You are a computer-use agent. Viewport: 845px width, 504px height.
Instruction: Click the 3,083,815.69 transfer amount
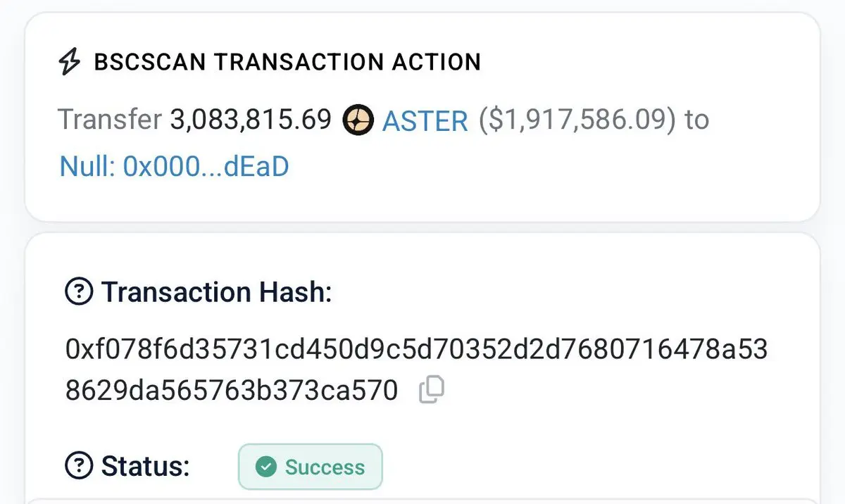251,120
